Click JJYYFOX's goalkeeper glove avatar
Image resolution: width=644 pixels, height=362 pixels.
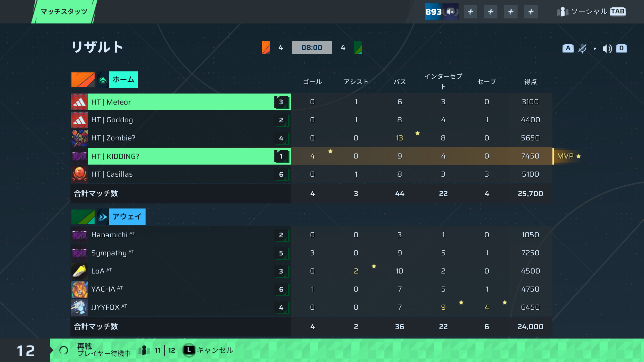(x=79, y=307)
